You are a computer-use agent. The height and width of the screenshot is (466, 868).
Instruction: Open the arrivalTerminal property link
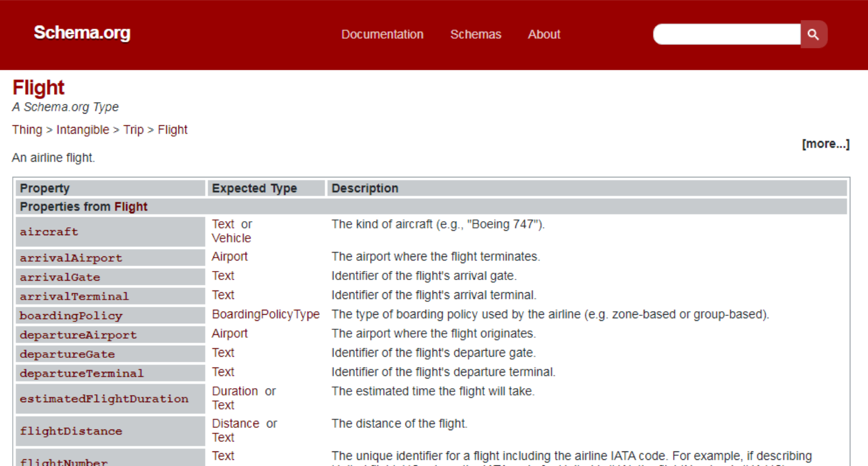pyautogui.click(x=74, y=296)
